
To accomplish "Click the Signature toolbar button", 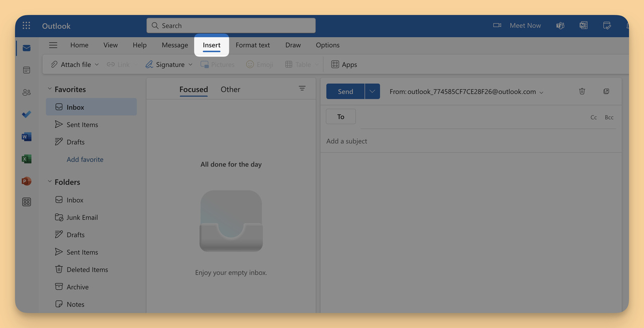I will [x=165, y=64].
